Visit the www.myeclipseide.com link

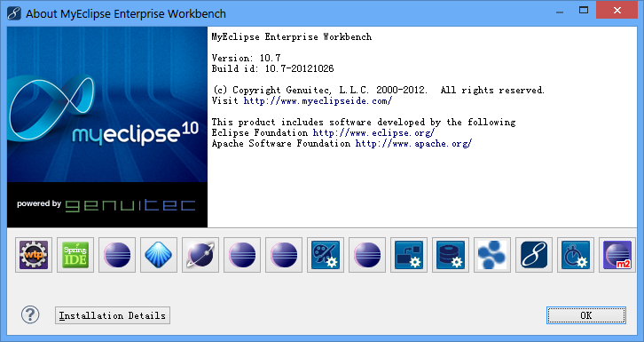pos(318,100)
